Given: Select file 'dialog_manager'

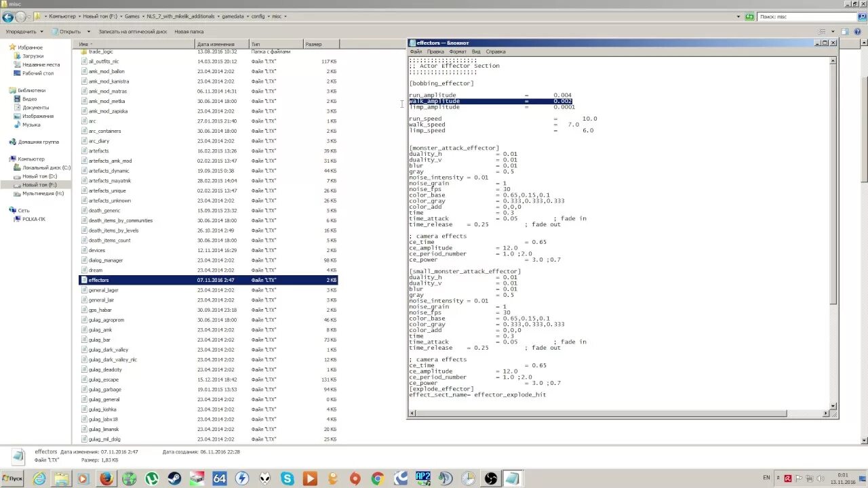Looking at the screenshot, I should click(x=208, y=260).
